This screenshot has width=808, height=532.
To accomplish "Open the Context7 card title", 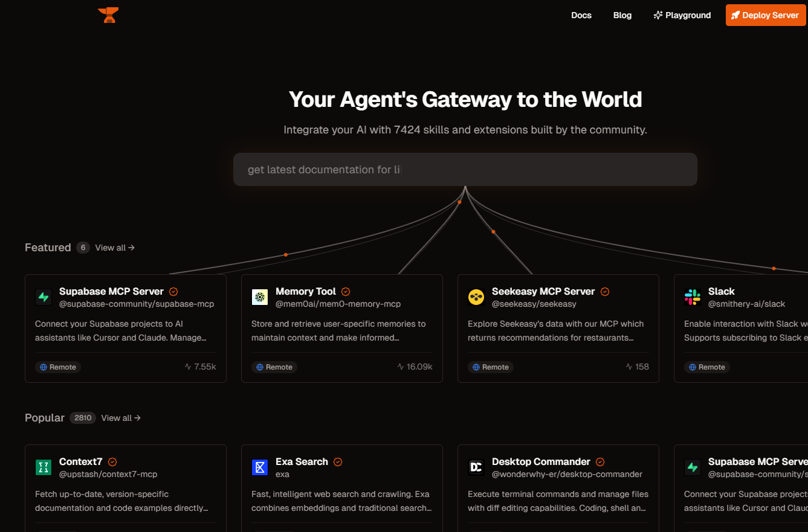I will 81,461.
